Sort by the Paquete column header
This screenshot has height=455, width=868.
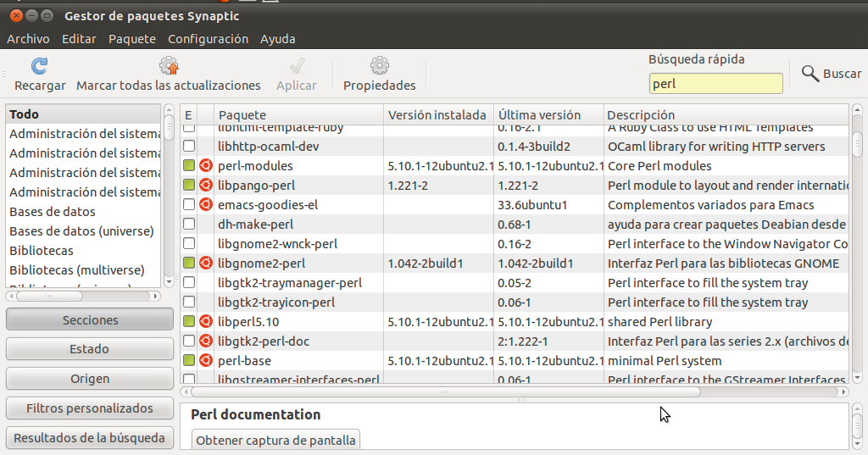298,114
